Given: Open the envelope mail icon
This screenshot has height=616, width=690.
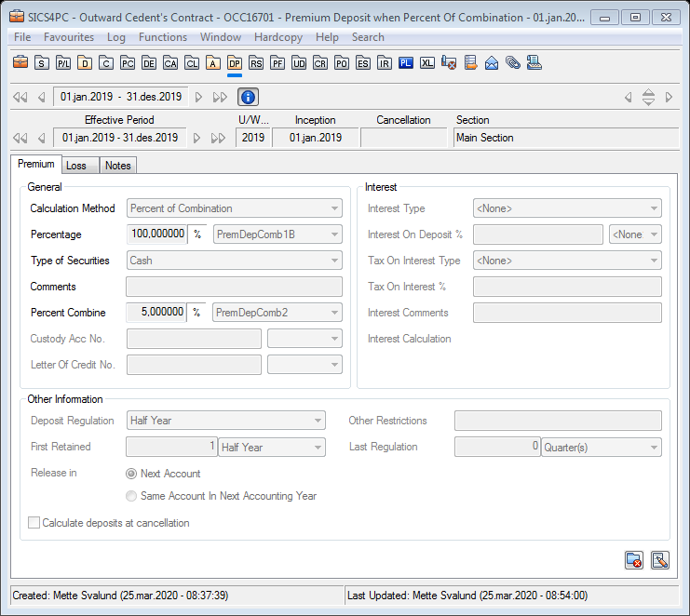Looking at the screenshot, I should pos(492,63).
